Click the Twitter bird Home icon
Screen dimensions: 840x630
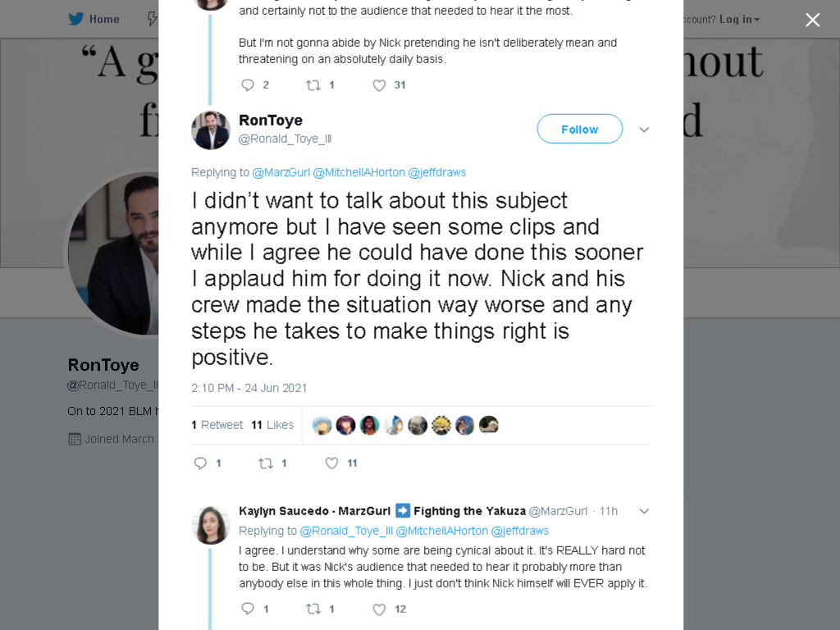click(76, 19)
